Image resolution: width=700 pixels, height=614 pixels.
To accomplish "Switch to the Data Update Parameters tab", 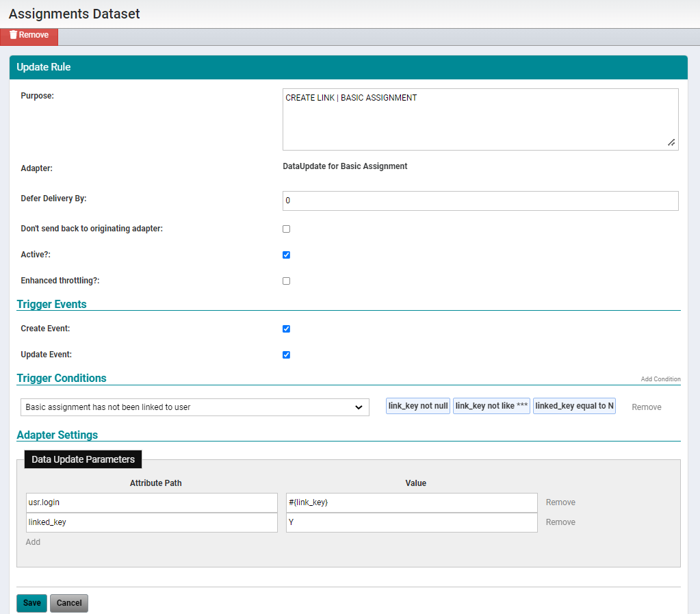I will pos(82,459).
